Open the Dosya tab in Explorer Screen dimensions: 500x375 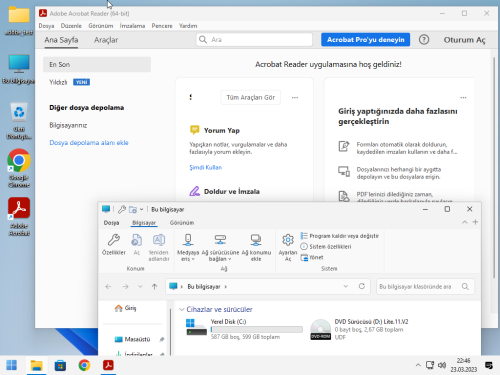tap(111, 223)
